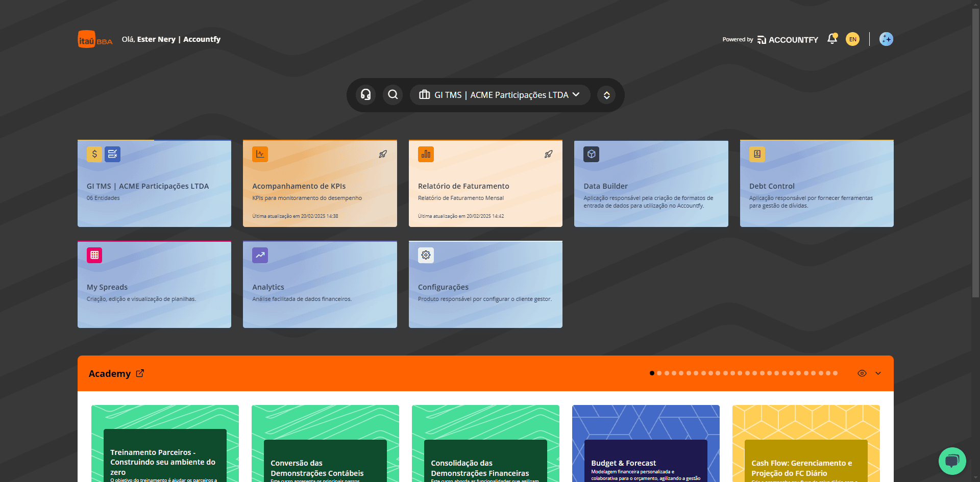Click the Accountfy logo in header
Viewport: 980px width, 482px height.
click(788, 40)
